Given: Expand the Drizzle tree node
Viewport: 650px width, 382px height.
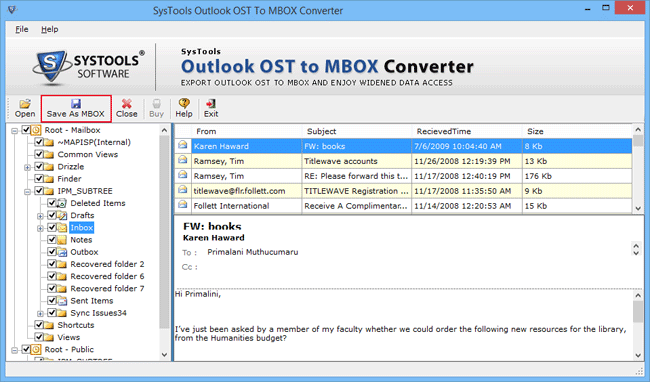Looking at the screenshot, I should coord(27,167).
